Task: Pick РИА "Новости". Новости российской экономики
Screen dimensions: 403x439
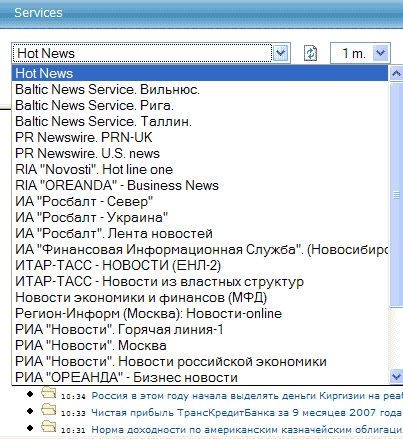Action: [x=200, y=361]
